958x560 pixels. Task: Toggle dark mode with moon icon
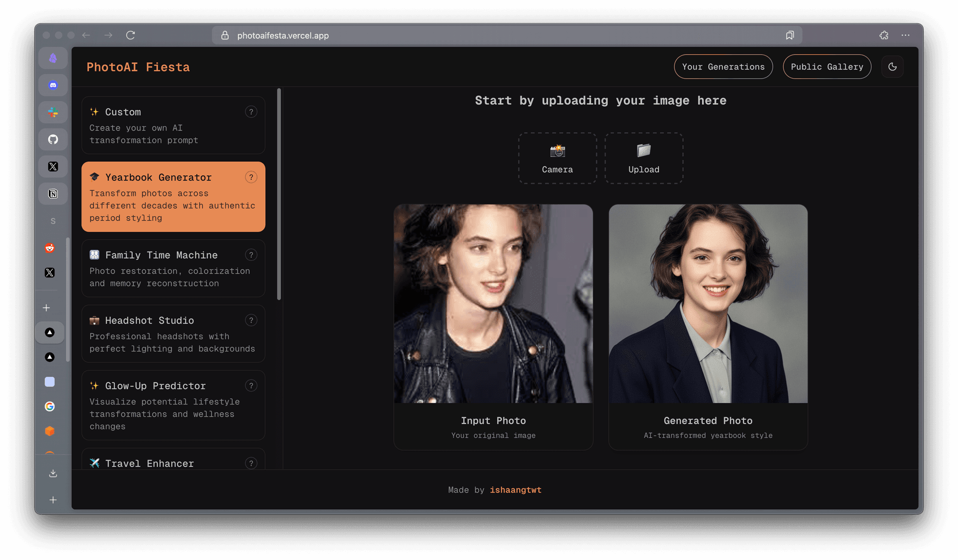(892, 67)
